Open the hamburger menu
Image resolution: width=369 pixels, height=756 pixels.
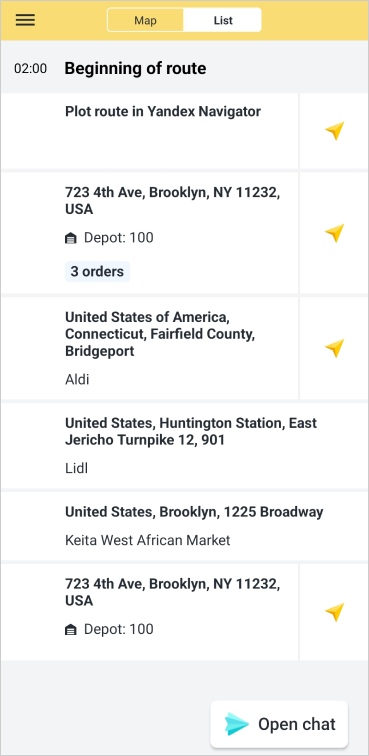(25, 20)
